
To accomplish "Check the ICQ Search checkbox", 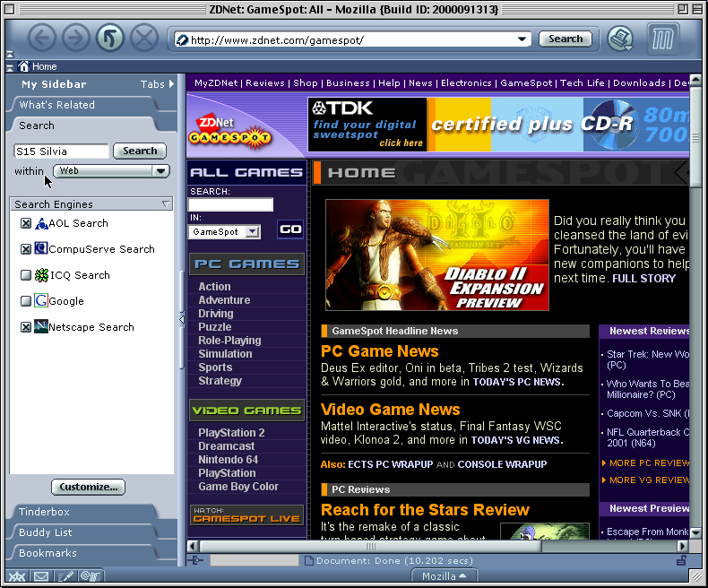I will click(26, 275).
